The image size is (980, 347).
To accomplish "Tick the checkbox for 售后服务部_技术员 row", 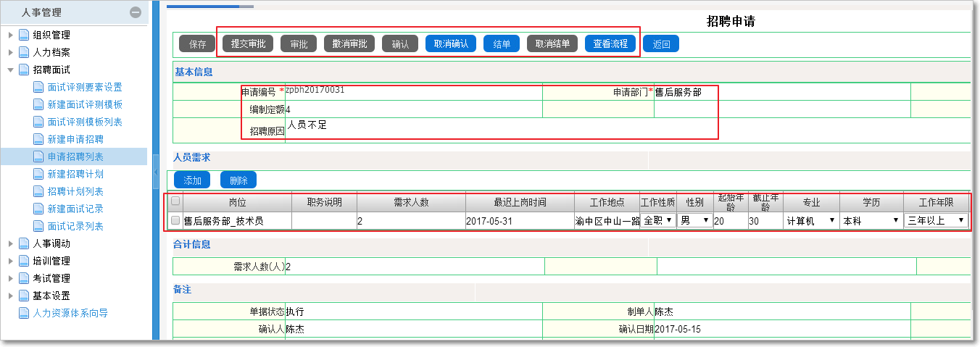I will coord(175,220).
